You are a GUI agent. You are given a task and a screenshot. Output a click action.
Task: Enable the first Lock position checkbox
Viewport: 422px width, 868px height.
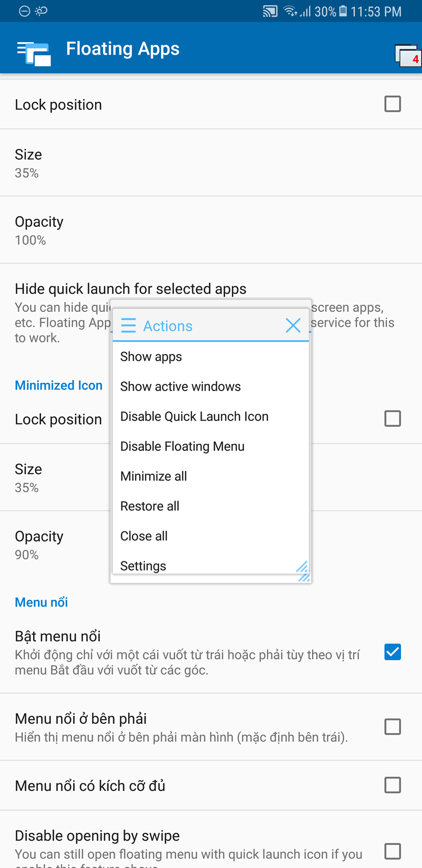(x=392, y=104)
